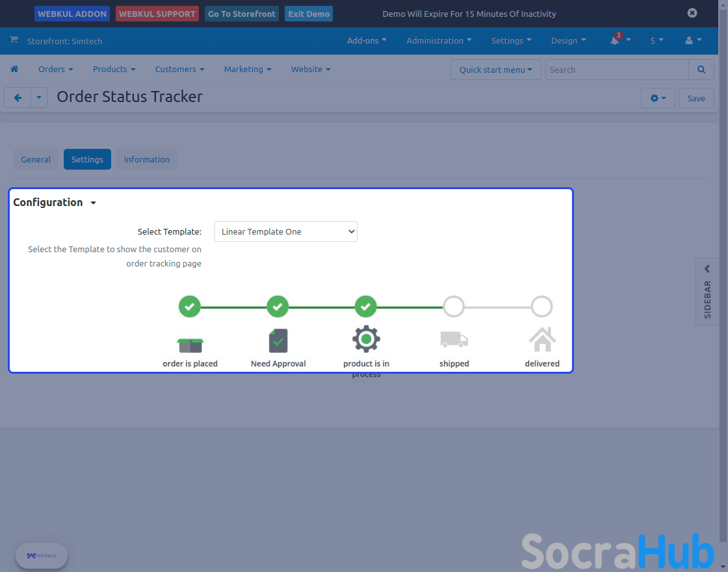This screenshot has height=572, width=728.
Task: Open the Add-ons menu
Action: pyautogui.click(x=367, y=41)
